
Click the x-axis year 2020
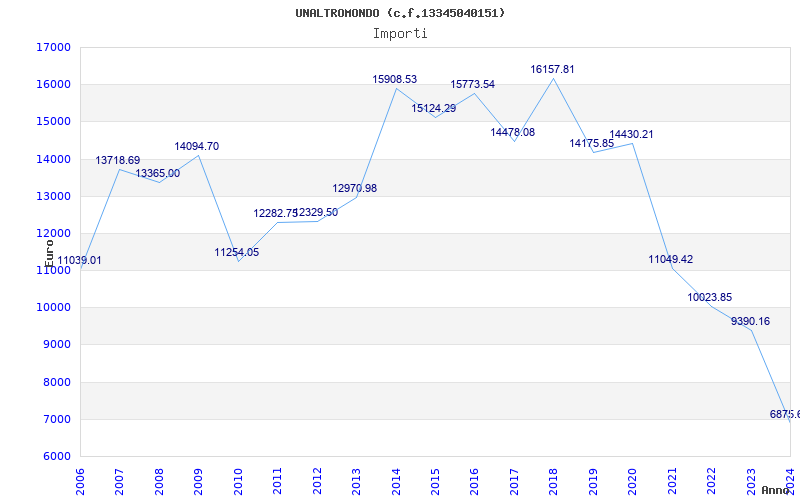633,481
